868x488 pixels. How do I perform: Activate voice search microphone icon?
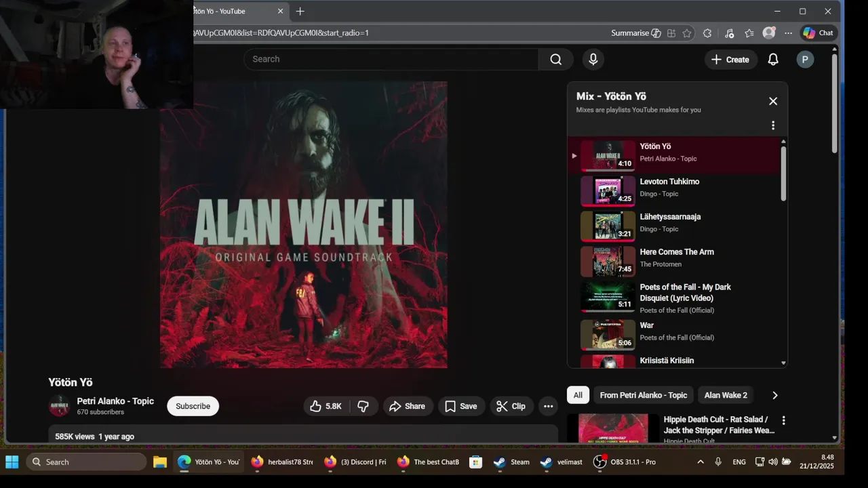(593, 60)
